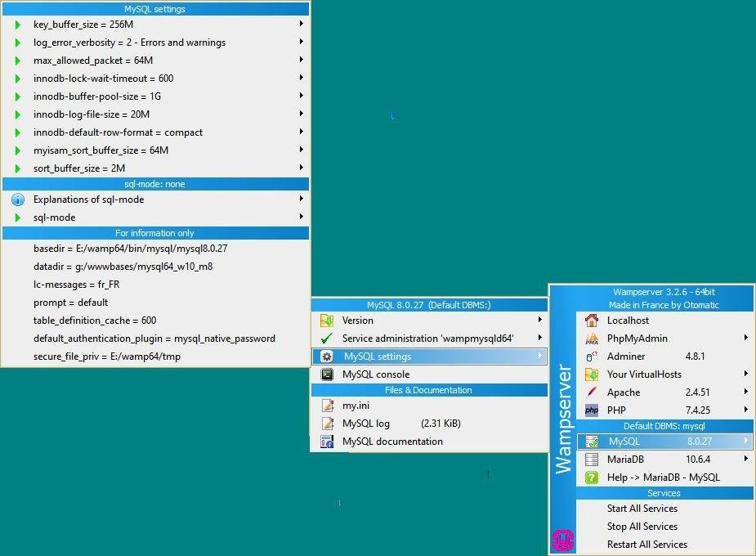Click the MySQL documentation icon

(327, 442)
